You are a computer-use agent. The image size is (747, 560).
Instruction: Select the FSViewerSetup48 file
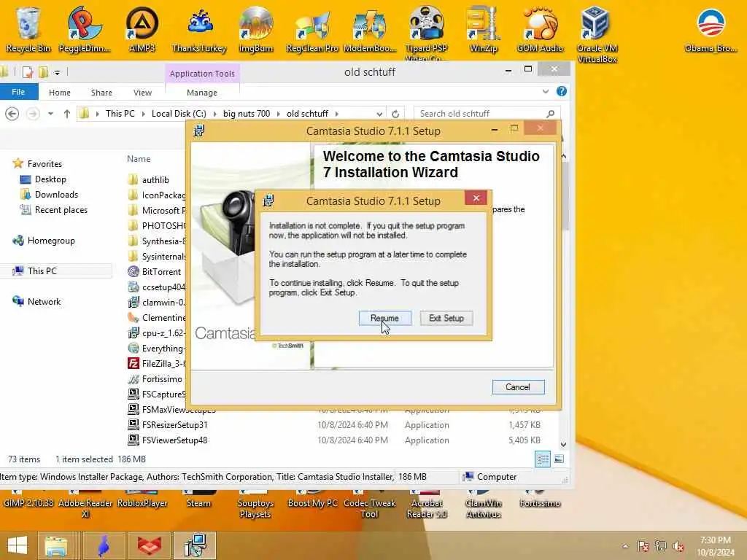point(174,440)
